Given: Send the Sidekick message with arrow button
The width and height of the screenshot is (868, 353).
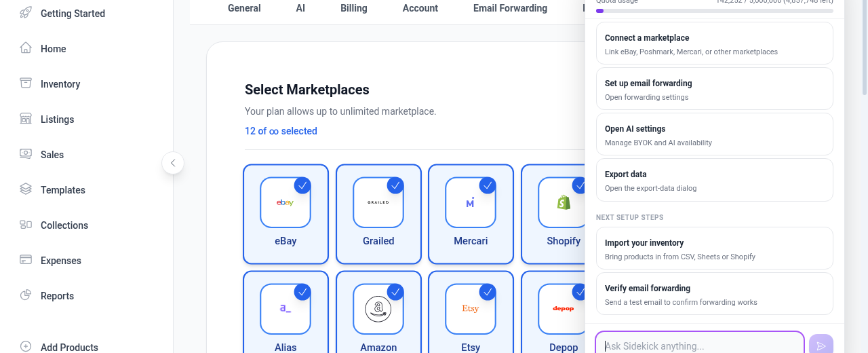Looking at the screenshot, I should [x=821, y=346].
